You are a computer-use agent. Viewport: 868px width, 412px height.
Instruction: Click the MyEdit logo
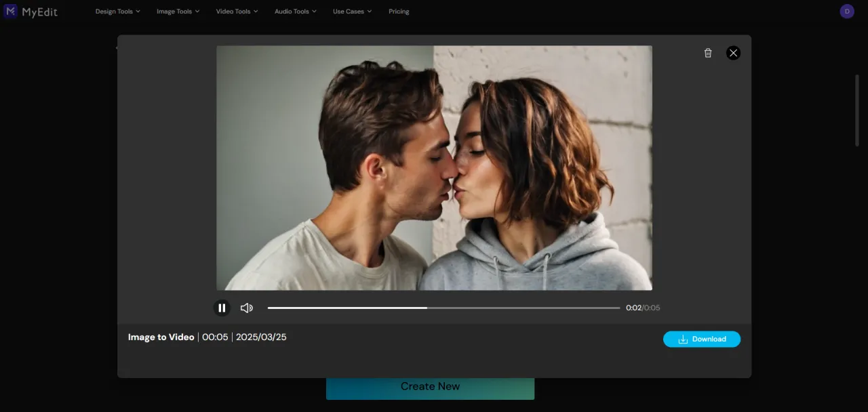point(31,12)
